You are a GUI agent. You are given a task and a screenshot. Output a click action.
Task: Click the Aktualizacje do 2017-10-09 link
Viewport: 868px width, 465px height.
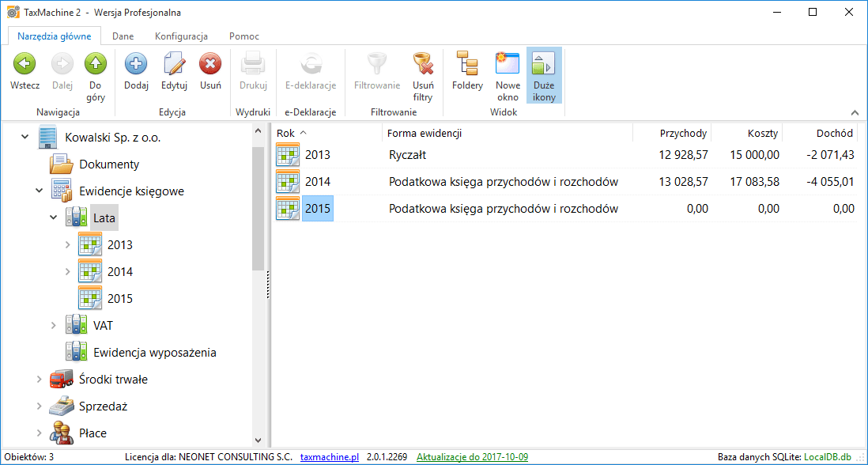[x=472, y=456]
